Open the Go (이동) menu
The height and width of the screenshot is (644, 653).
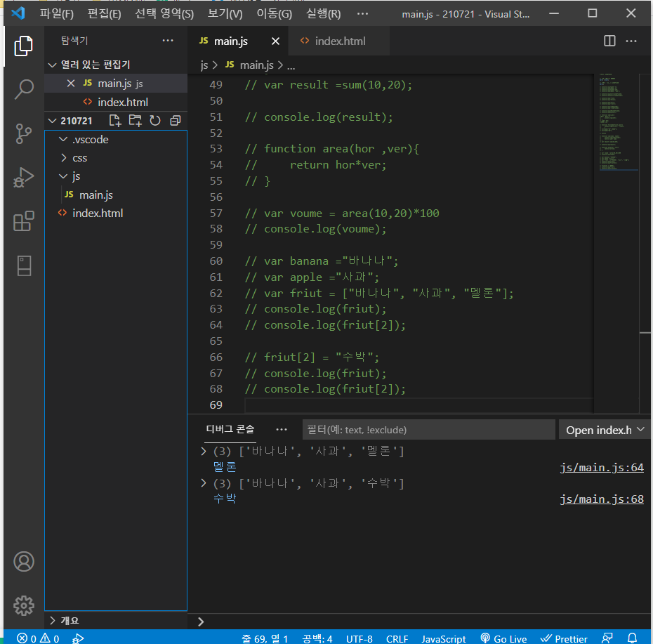[x=274, y=14]
